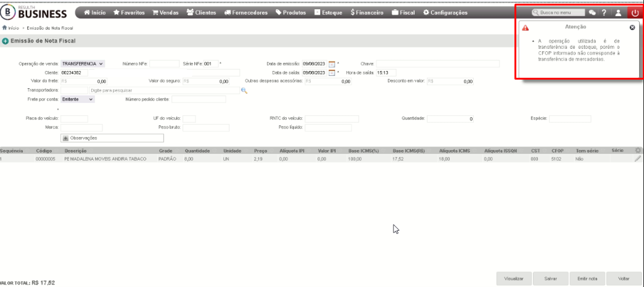Close the Atenção warning popup
The height and width of the screenshot is (287, 644).
632,27
